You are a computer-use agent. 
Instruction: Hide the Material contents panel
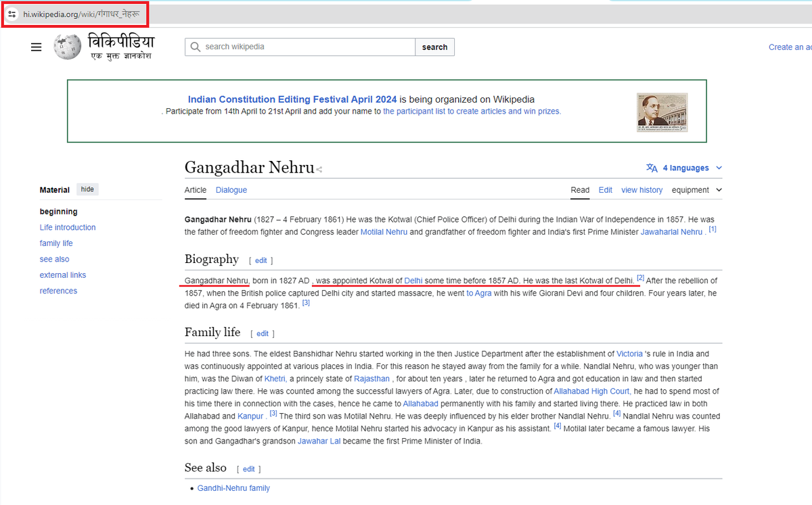[87, 189]
